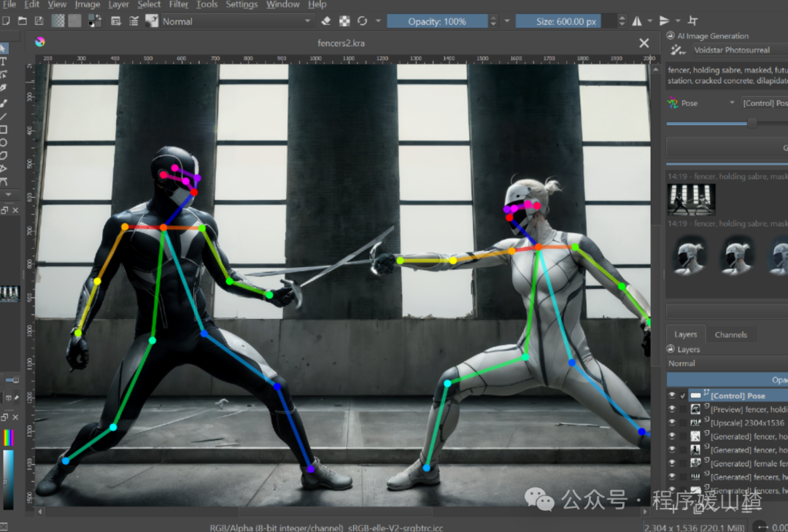The width and height of the screenshot is (788, 532).
Task: Close the fencers2.kra document tab
Action: click(x=644, y=43)
